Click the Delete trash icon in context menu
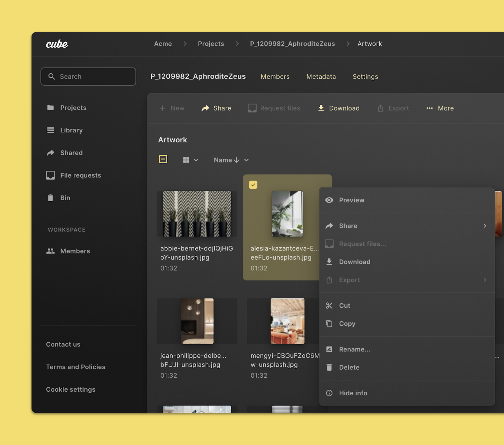 (x=329, y=367)
